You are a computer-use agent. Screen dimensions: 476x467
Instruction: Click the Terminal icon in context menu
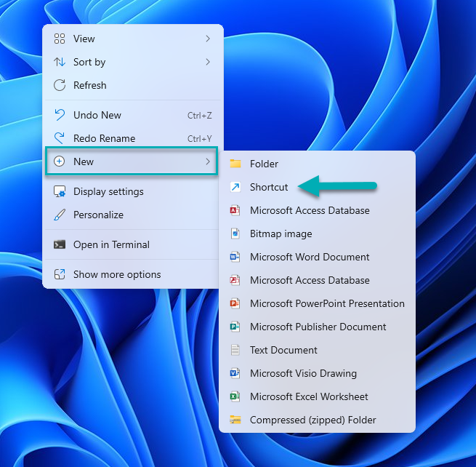click(x=60, y=244)
